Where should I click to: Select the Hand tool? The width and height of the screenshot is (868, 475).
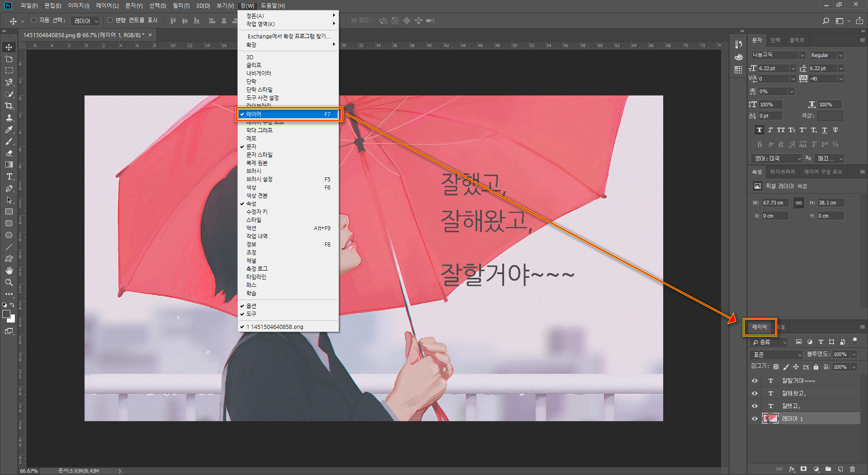(9, 271)
